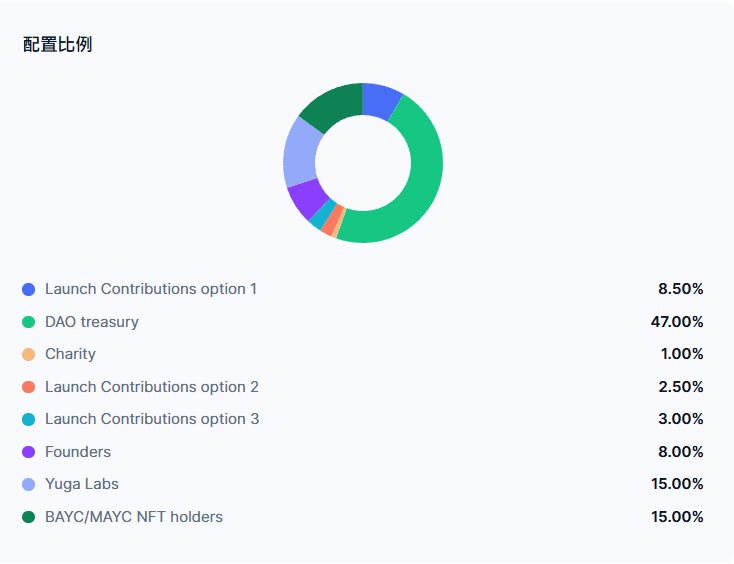Click the purple Founders legend dot

click(x=28, y=452)
